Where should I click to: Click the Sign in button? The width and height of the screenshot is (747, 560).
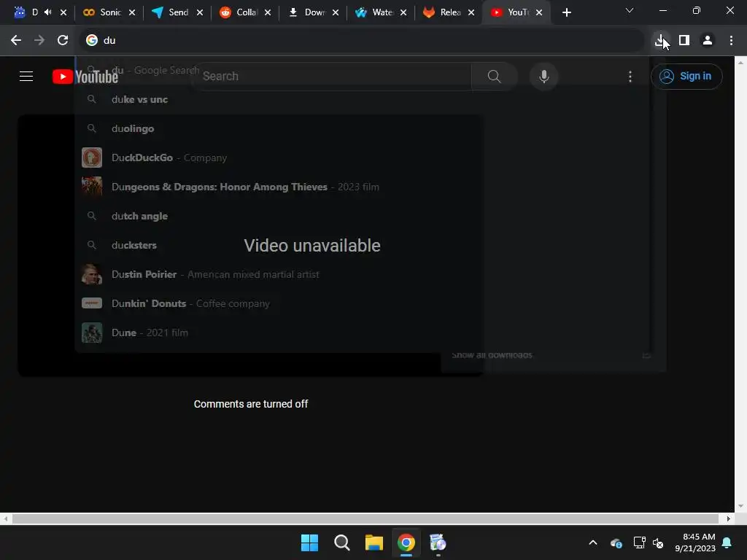click(x=686, y=76)
